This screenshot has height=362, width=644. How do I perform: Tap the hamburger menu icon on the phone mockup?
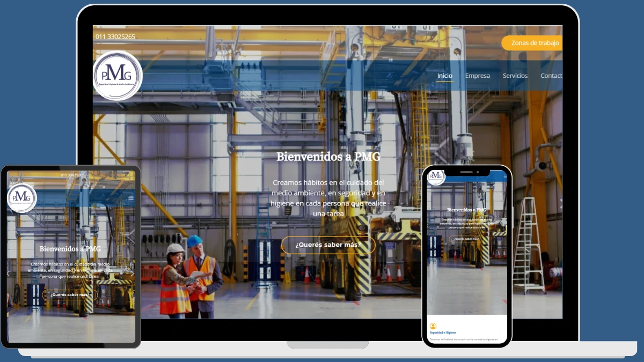(x=505, y=176)
